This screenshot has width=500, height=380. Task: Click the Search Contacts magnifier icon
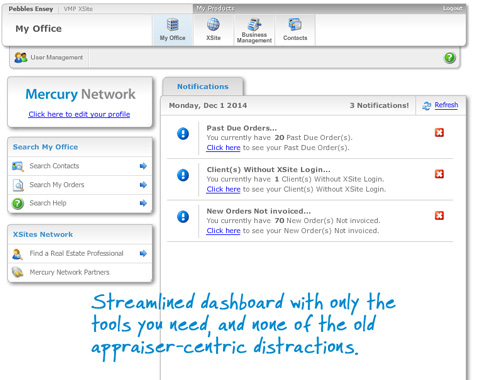click(x=18, y=166)
